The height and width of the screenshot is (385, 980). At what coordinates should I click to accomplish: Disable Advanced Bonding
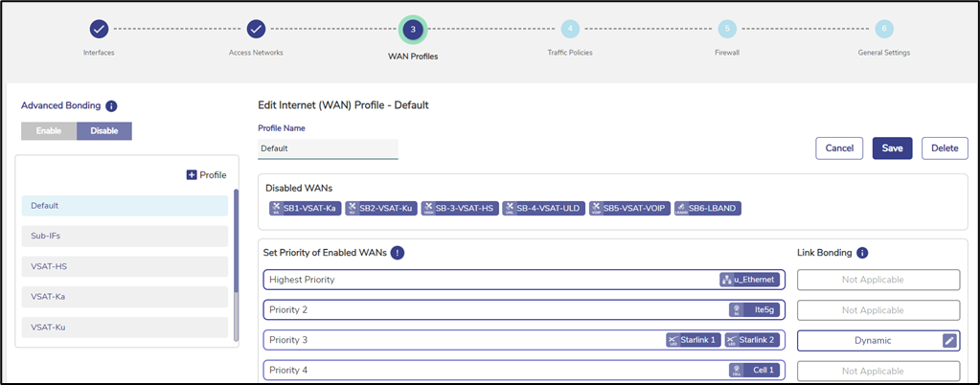[x=104, y=131]
